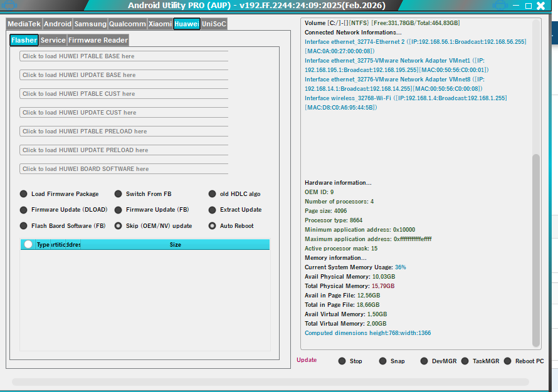This screenshot has height=392, width=558.
Task: Maximize the Android Utility PRO window
Action: point(529,6)
